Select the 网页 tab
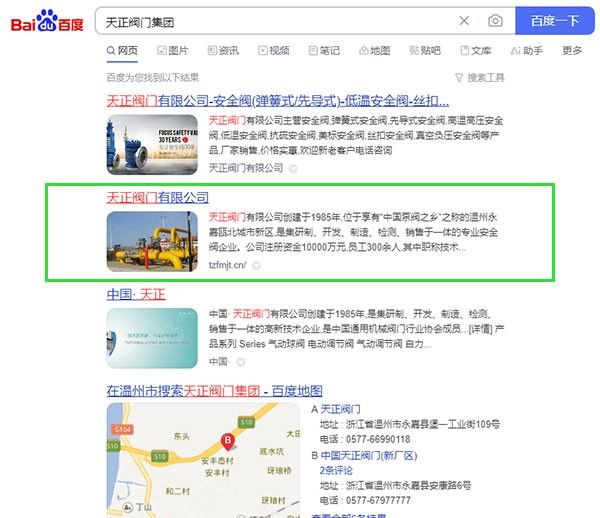Image resolution: width=600 pixels, height=518 pixels. coord(122,50)
